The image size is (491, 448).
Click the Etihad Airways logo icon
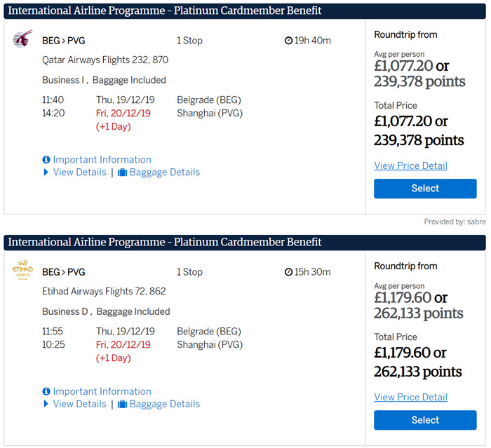click(x=22, y=270)
